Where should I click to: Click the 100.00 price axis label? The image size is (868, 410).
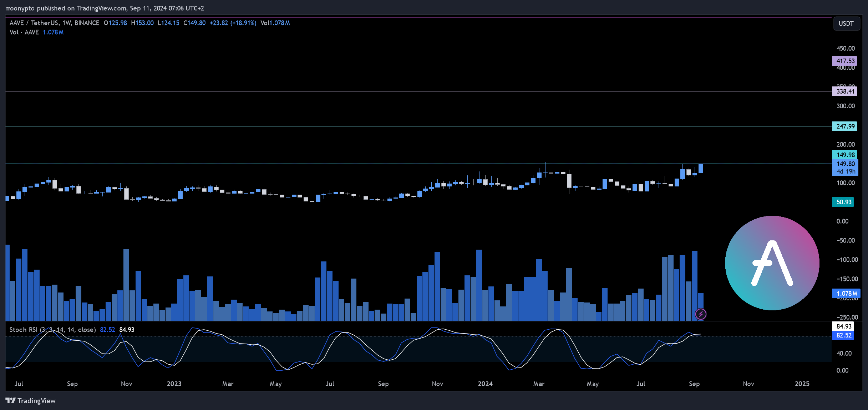846,183
